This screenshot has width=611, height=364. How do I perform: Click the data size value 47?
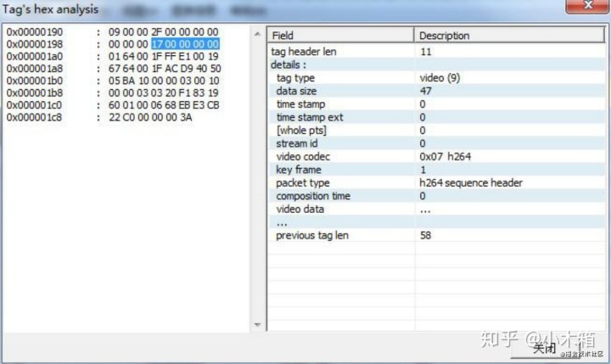pos(425,91)
